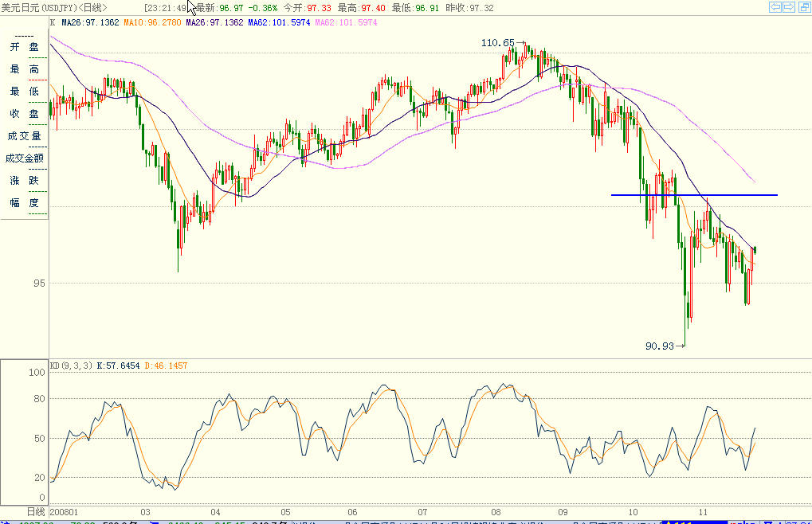Click the 03 month axis marker
The image size is (812, 524).
coord(146,513)
